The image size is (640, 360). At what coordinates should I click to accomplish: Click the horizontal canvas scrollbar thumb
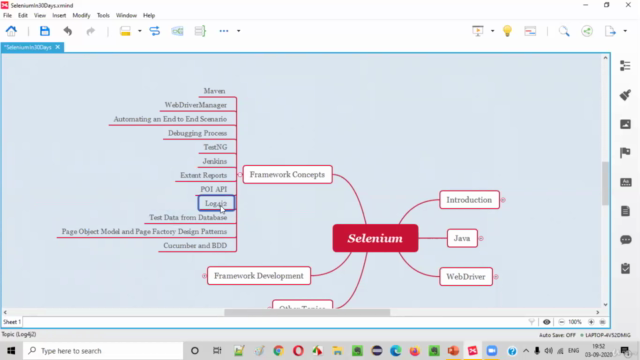click(x=307, y=313)
